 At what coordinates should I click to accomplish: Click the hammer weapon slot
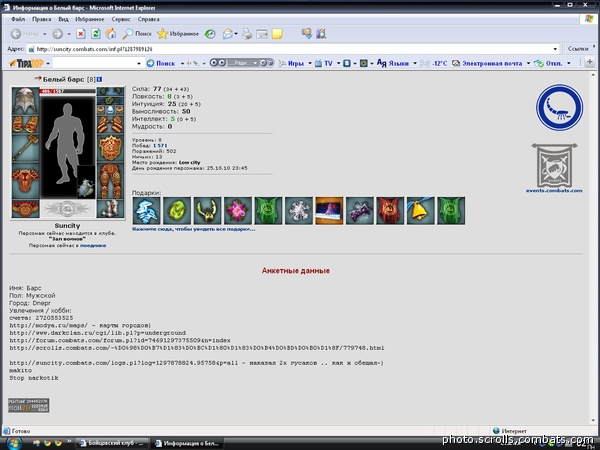25,148
